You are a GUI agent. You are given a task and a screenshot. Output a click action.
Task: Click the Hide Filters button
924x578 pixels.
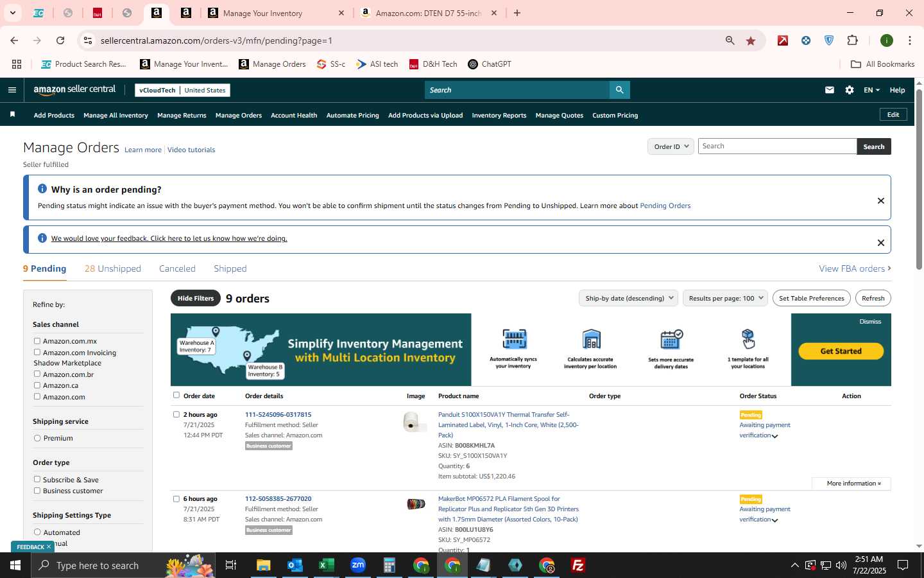point(196,298)
